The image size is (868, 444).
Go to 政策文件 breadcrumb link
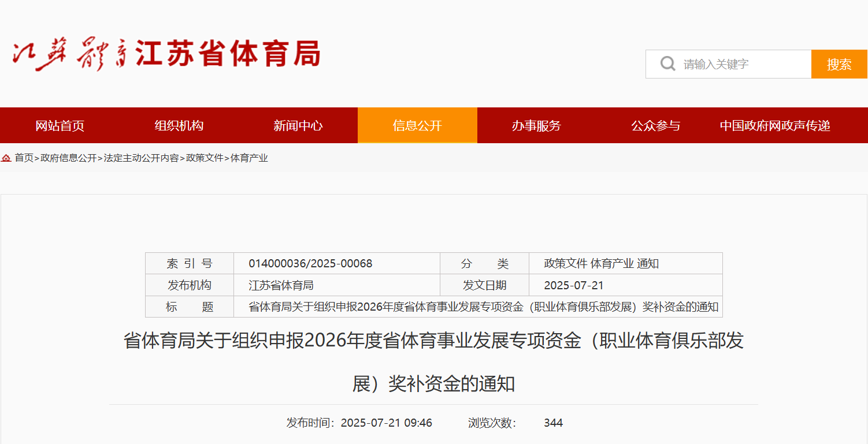(205, 158)
